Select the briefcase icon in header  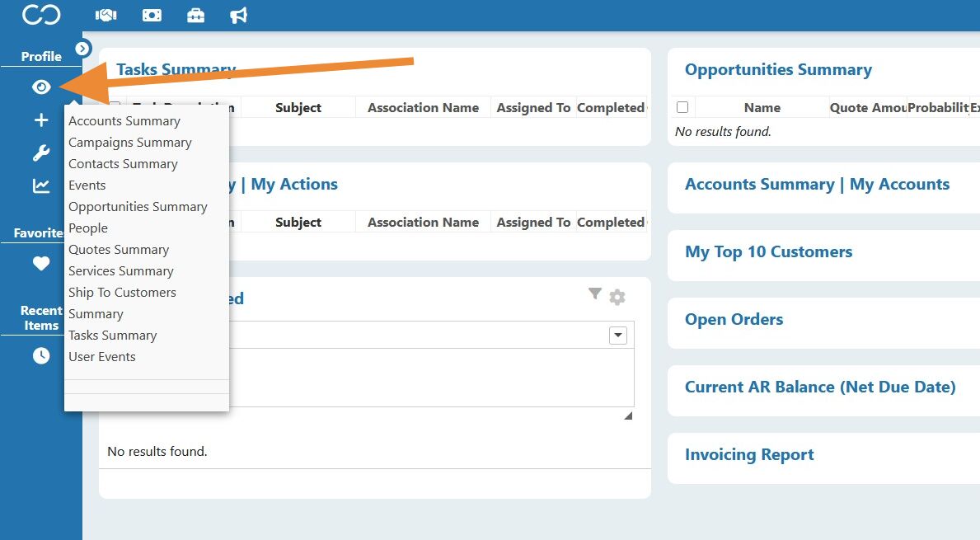(195, 15)
